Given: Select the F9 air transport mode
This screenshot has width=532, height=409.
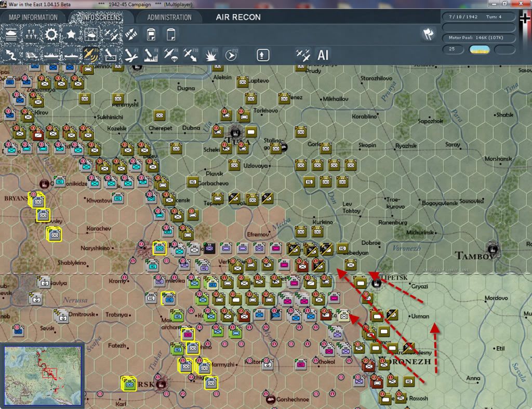Looking at the screenshot, I should click(x=171, y=55).
